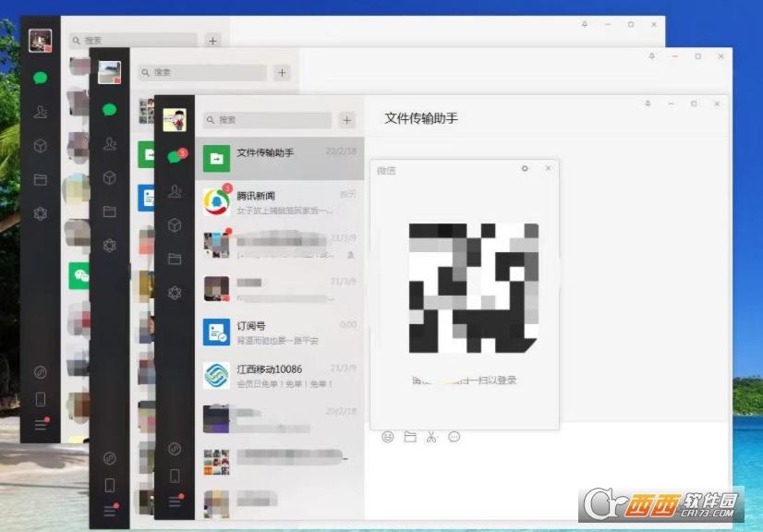
Task: Open settings gear in the 微信 login dialog
Action: click(525, 168)
